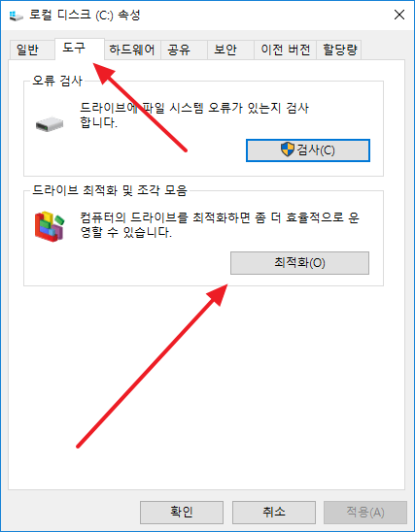Click the file system error check description
Screen dimensions: 415x532
tap(194, 116)
